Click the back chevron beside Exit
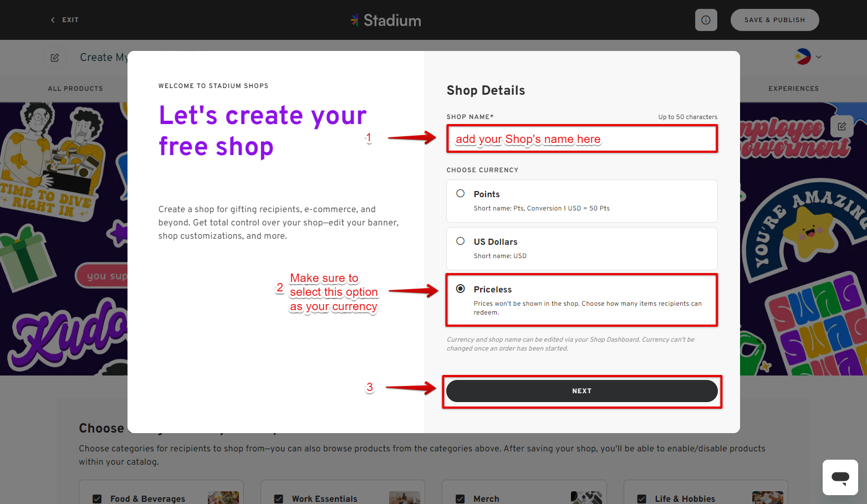This screenshot has height=504, width=867. (53, 19)
